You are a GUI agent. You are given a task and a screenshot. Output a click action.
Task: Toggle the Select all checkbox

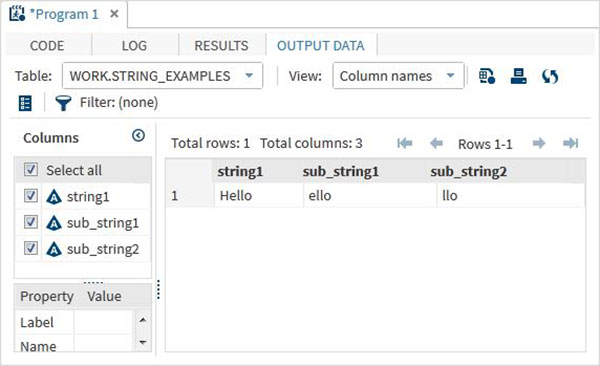click(31, 169)
